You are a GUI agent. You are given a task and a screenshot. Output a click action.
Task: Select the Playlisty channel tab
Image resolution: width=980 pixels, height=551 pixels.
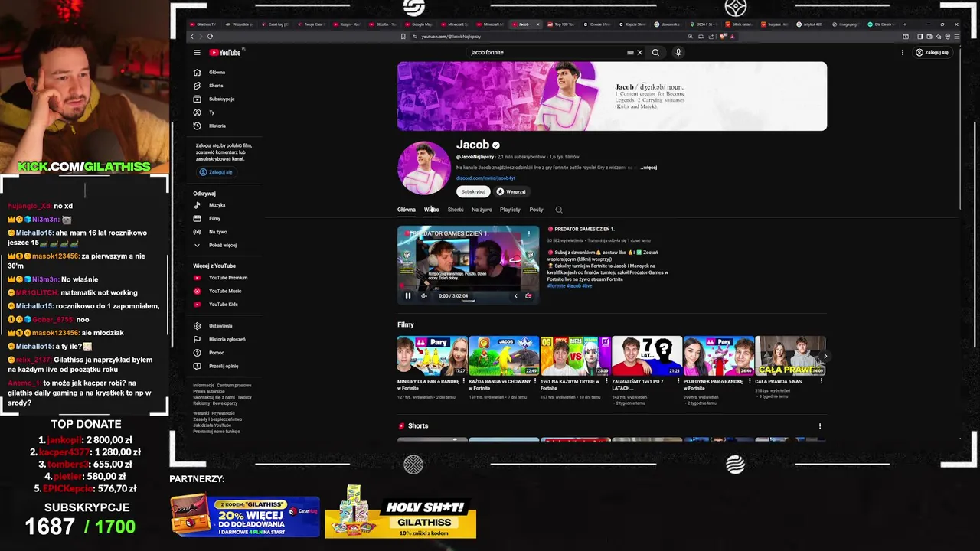(510, 210)
